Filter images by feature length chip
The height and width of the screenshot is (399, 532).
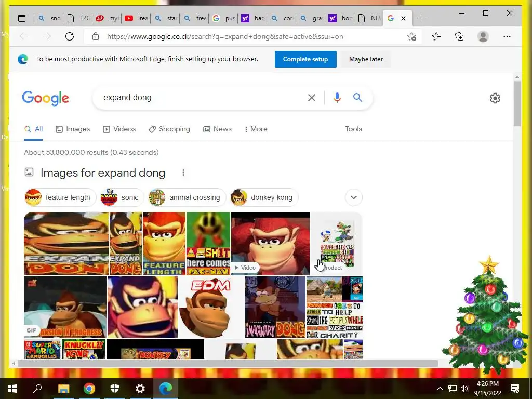(60, 197)
